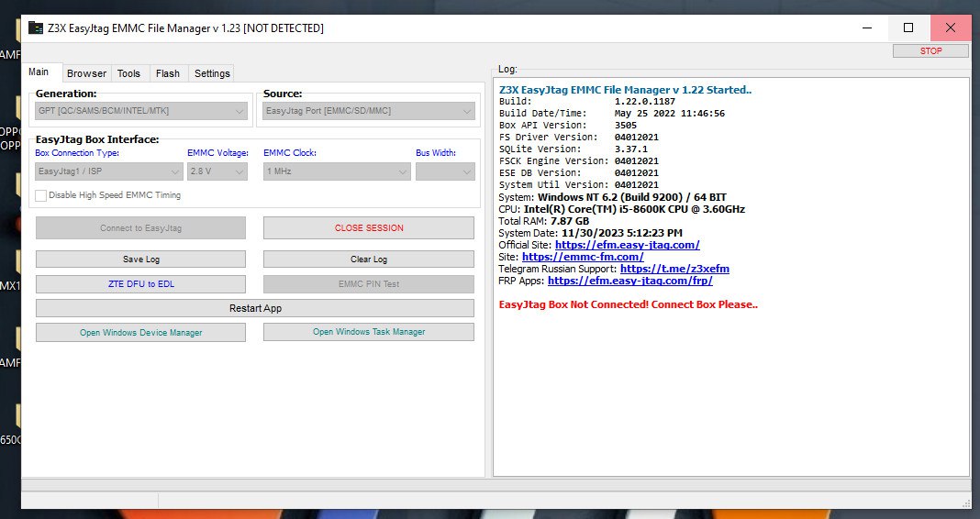
Task: Open the efm.easy-jtag.com official site link
Action: coord(627,245)
